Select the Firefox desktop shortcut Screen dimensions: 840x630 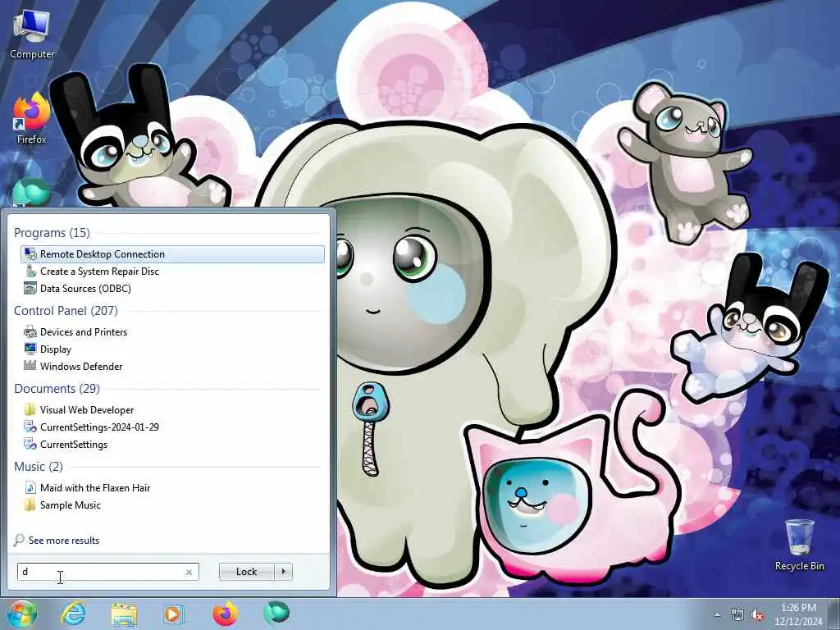click(32, 119)
